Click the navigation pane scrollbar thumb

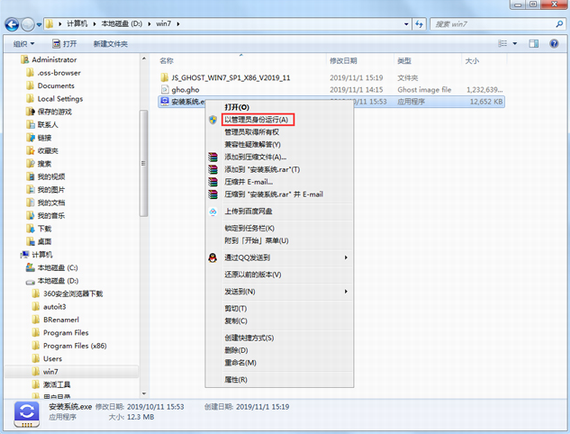(144, 163)
